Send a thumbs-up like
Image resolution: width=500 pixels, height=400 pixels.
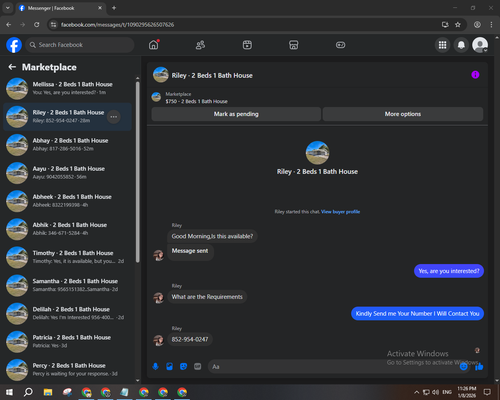(479, 367)
